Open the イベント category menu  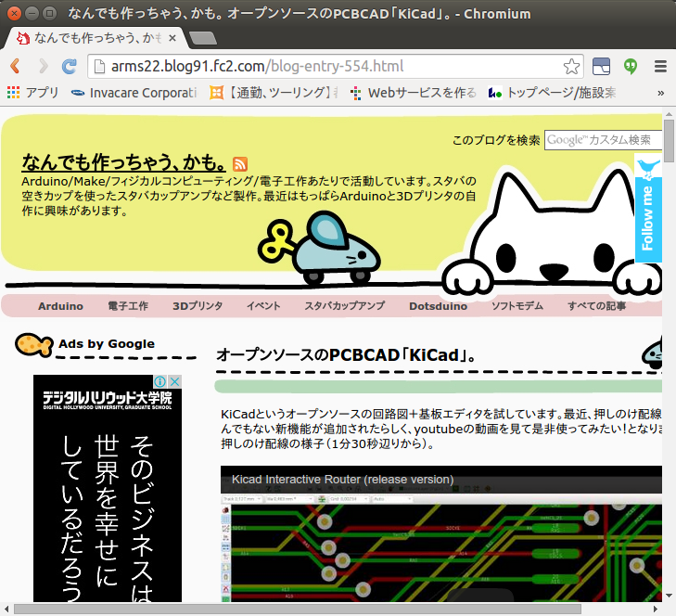pyautogui.click(x=263, y=306)
